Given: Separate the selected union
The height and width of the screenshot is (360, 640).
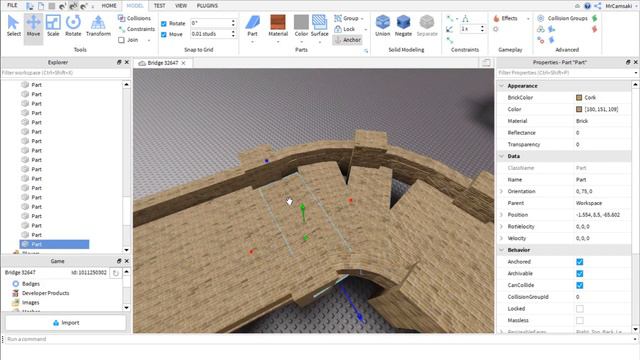Looking at the screenshot, I should [427, 26].
